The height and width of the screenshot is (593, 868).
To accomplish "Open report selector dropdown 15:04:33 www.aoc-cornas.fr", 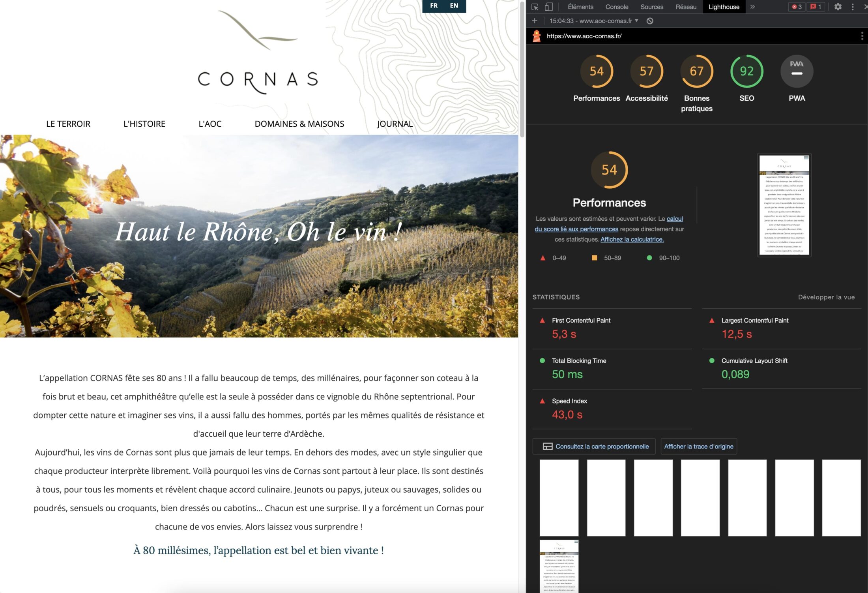I will coord(594,21).
